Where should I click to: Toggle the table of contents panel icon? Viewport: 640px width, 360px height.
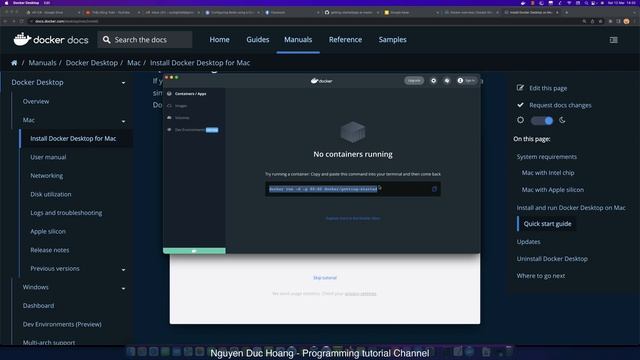613,40
